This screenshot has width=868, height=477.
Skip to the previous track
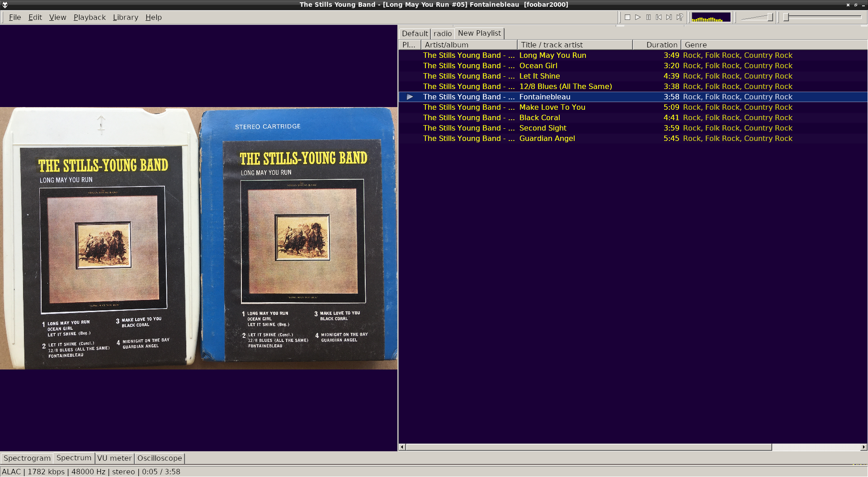(x=659, y=17)
